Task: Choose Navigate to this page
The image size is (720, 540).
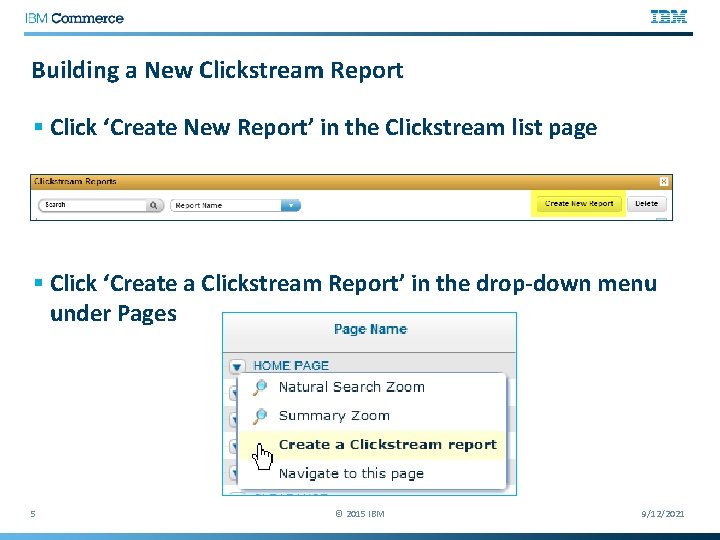Action: coord(372,473)
